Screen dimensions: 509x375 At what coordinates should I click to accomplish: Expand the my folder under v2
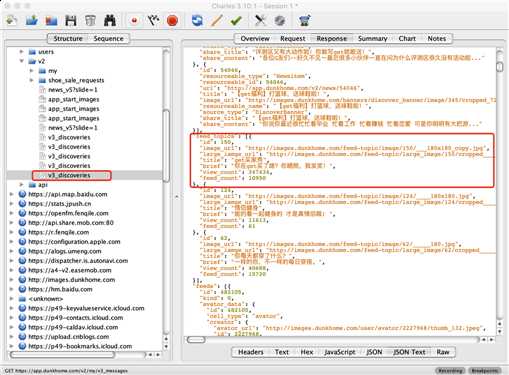pos(32,71)
